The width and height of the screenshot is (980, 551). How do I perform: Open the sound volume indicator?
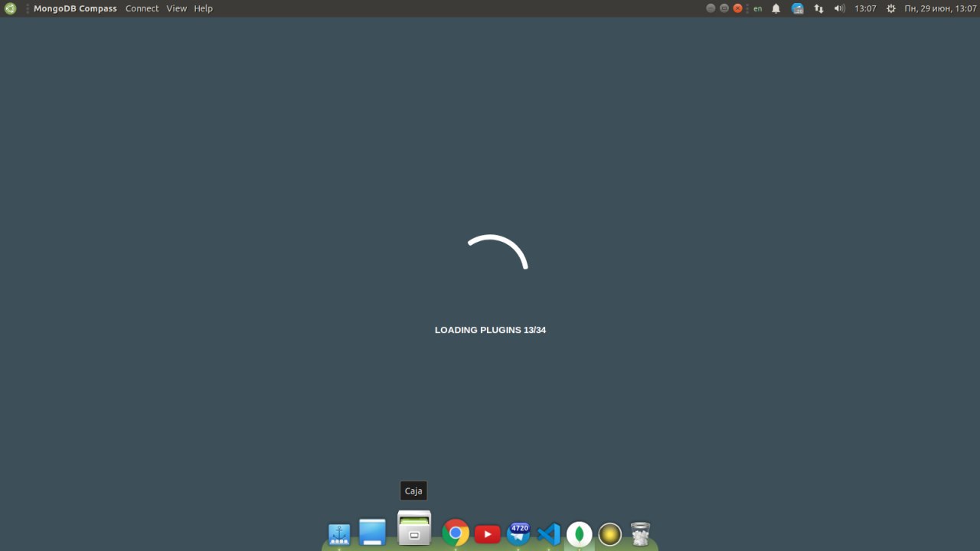coord(840,8)
